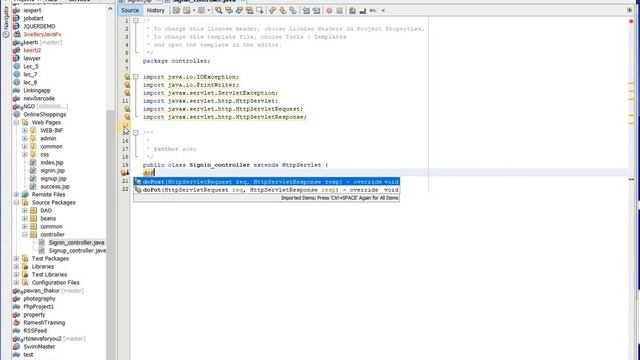Expand the Remote Files node

[x=16, y=195]
